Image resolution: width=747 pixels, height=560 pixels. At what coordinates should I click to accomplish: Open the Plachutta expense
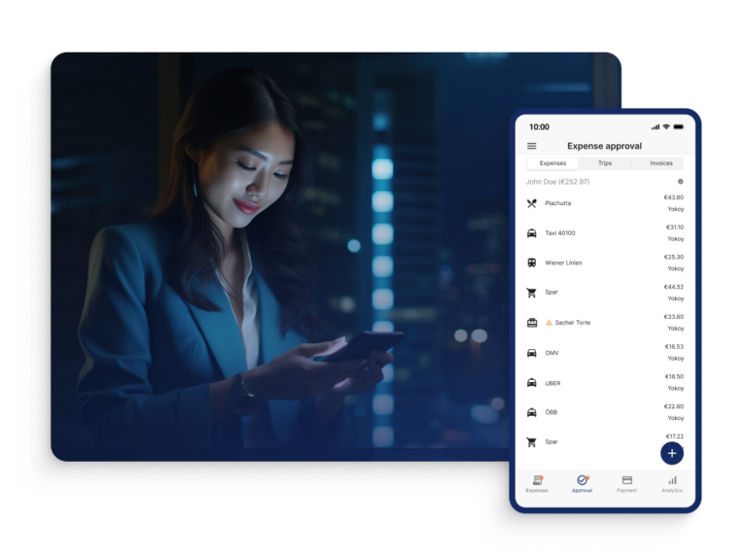[605, 203]
